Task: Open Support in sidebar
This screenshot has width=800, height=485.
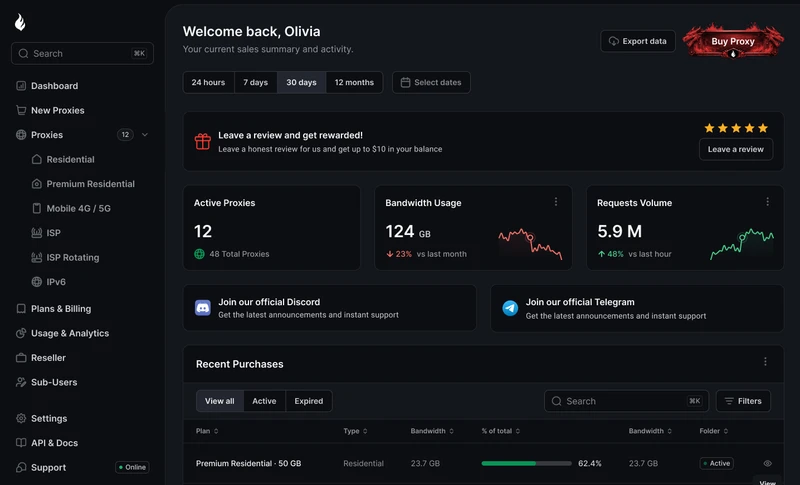Action: pos(48,467)
